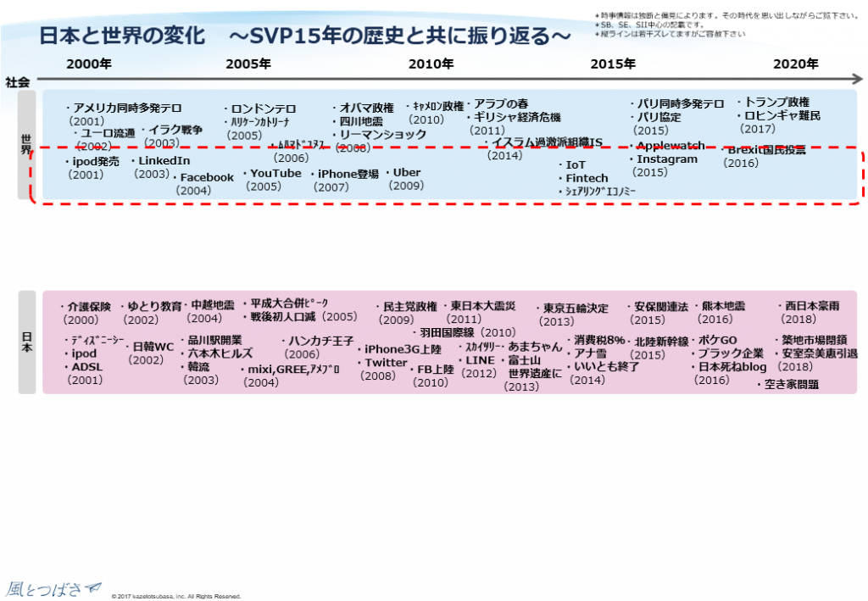Select the '2010年' timeline label
Viewport: 868px width, 601px height.
[x=431, y=64]
